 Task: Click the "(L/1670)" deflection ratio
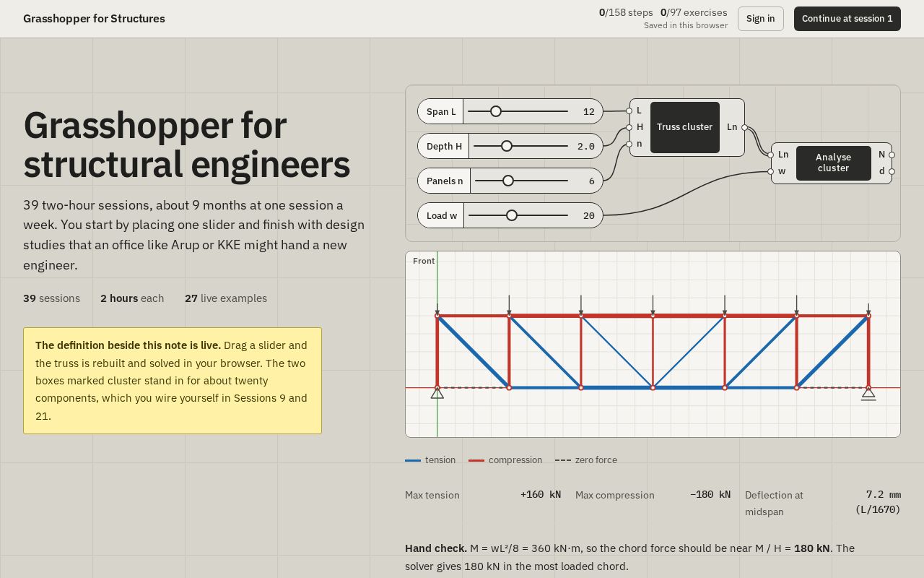(x=878, y=510)
